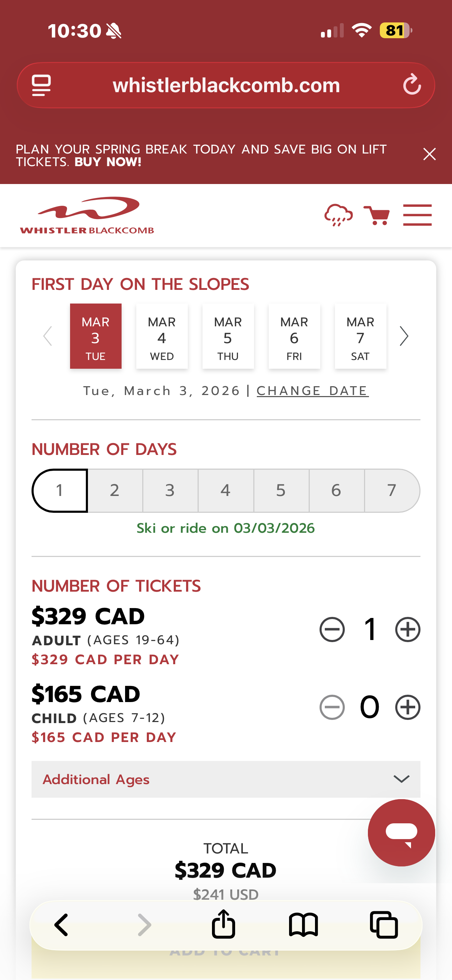The image size is (452, 980).
Task: Open the shopping cart icon
Action: 376,215
